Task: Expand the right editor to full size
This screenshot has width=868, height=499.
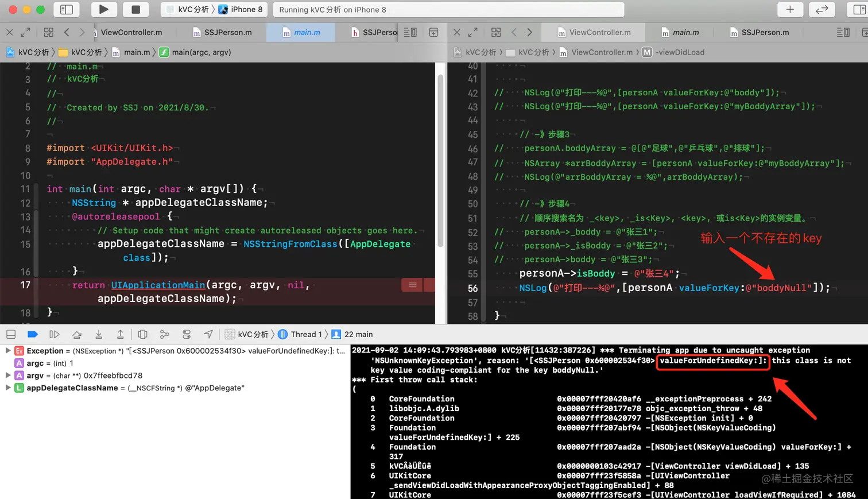Action: pos(473,32)
